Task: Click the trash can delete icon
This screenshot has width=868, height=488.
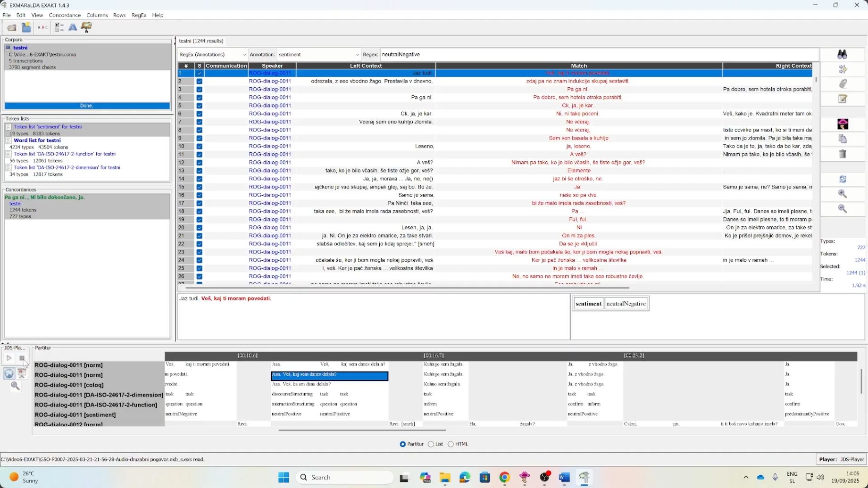Action: pyautogui.click(x=843, y=154)
